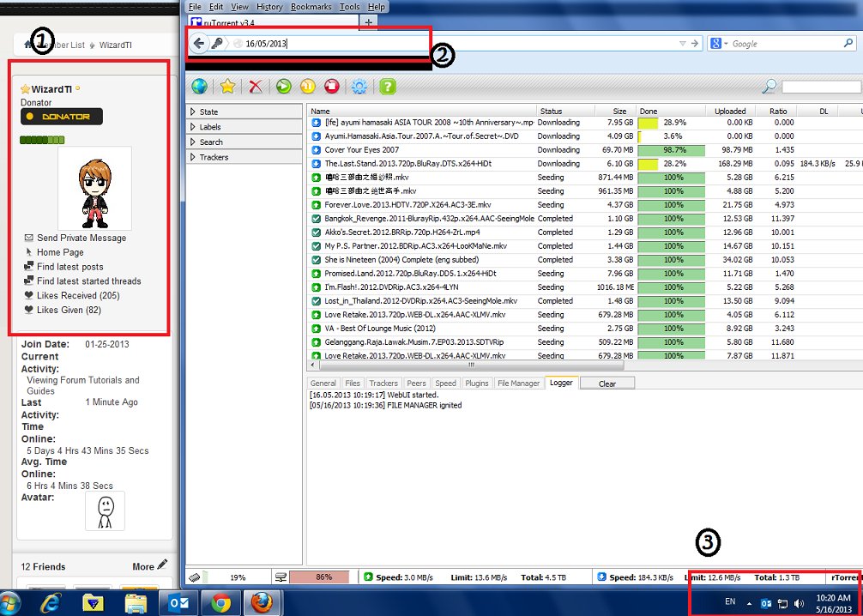Click Firefox back arrow button
Viewport: 863px width, 616px height.
click(x=199, y=44)
